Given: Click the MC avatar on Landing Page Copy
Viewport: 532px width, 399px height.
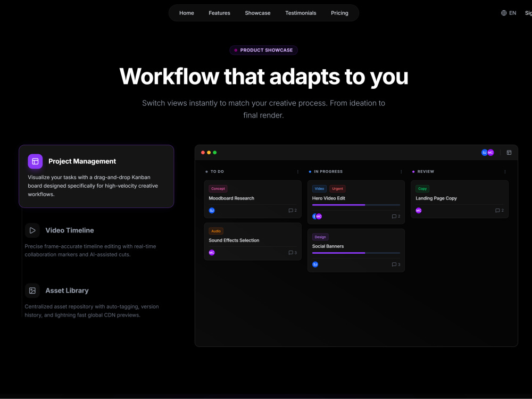Looking at the screenshot, I should point(419,210).
